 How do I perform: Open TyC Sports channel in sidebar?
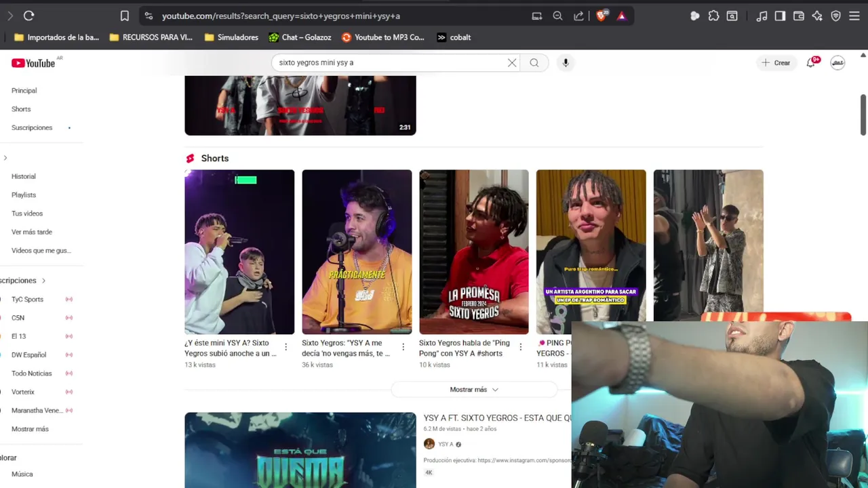coord(27,299)
